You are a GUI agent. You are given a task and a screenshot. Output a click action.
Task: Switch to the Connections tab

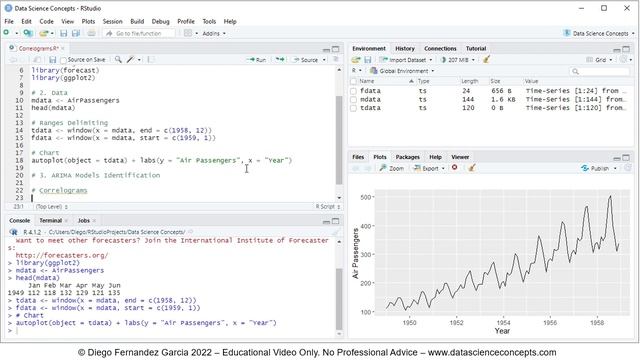coord(440,49)
